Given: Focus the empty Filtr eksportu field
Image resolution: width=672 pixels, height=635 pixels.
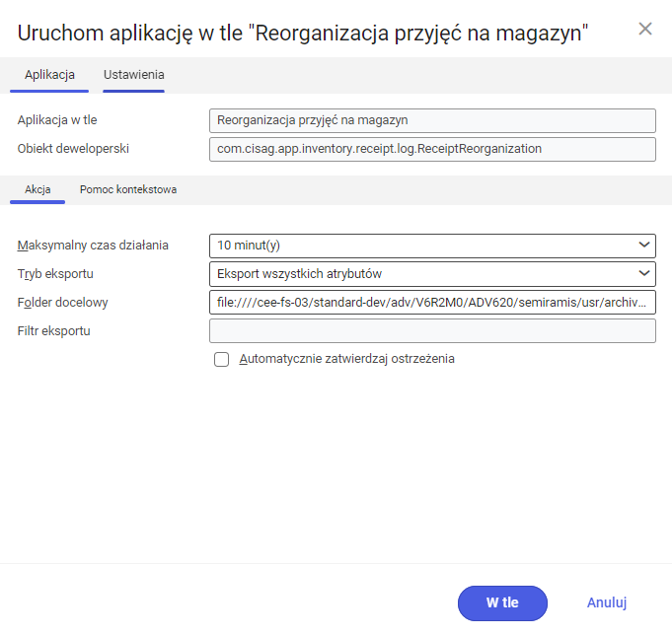Looking at the screenshot, I should (x=432, y=330).
